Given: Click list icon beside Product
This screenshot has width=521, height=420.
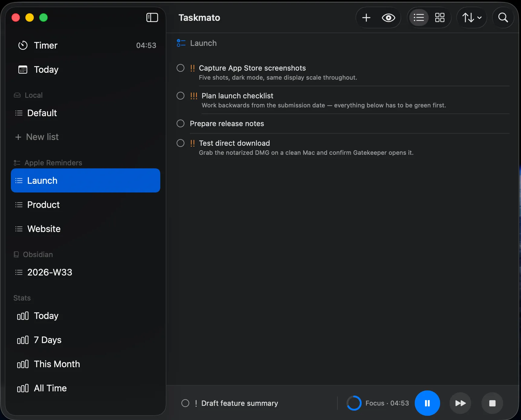Looking at the screenshot, I should tap(19, 205).
